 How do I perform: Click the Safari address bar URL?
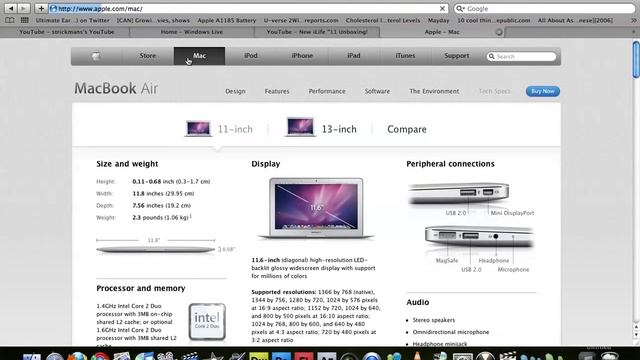click(x=100, y=9)
